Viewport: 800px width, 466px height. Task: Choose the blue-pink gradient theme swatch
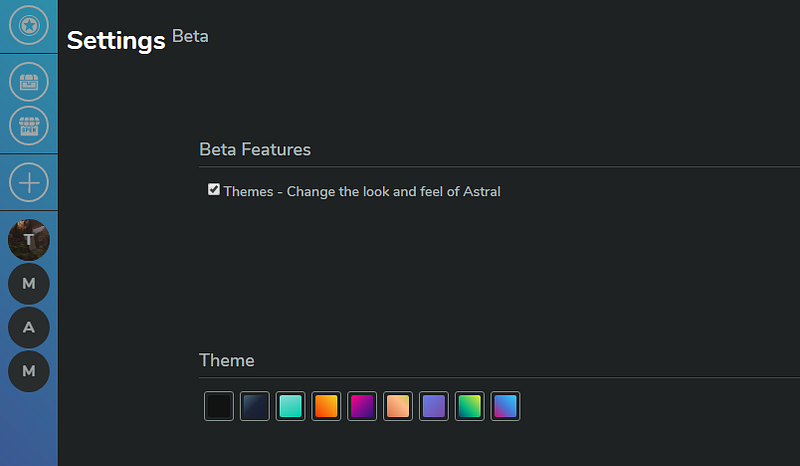click(x=506, y=406)
